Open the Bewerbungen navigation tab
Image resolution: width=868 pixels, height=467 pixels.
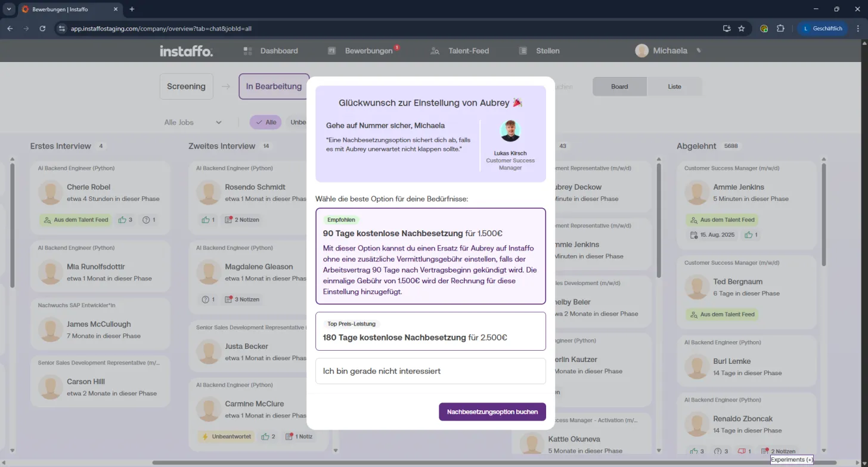pos(363,51)
